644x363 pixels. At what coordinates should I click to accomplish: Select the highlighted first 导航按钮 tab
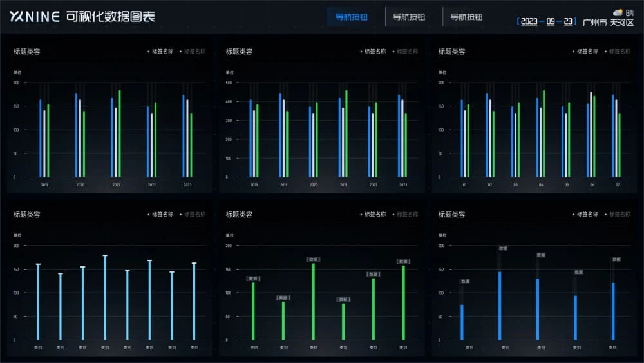point(352,17)
